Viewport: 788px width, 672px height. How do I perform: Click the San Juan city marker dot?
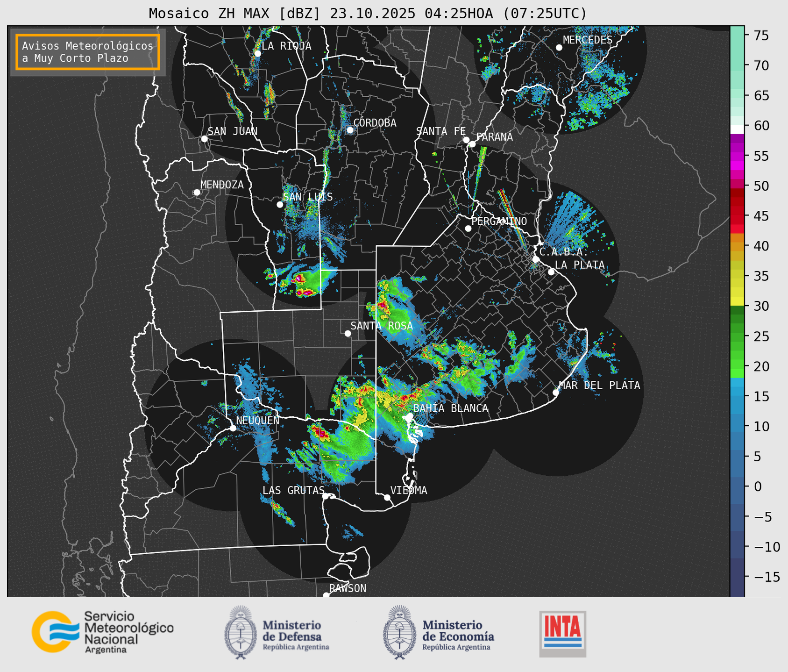tap(204, 139)
